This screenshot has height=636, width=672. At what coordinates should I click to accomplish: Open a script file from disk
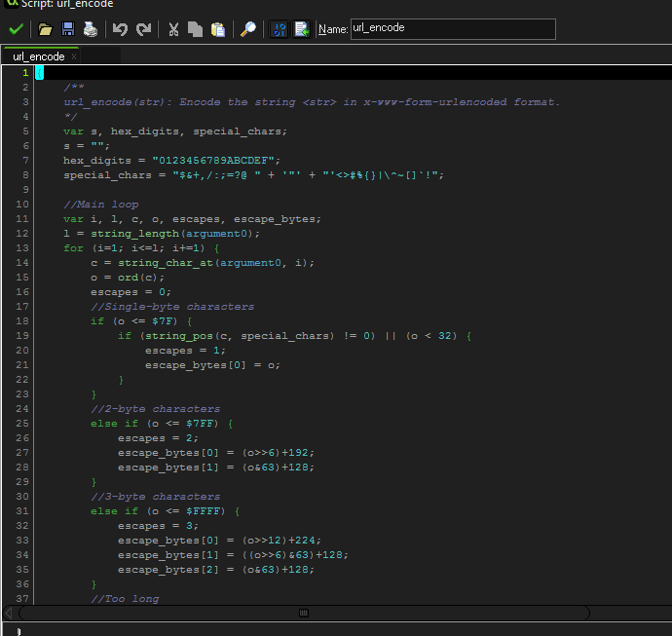tap(46, 29)
